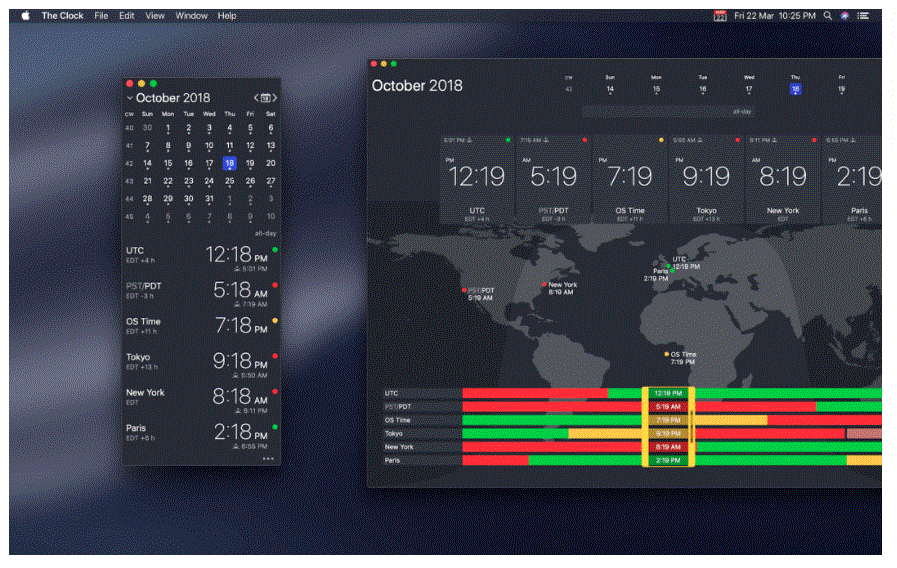Click OS Time row in world clock list
Image resolution: width=897 pixels, height=568 pixels.
point(201,327)
